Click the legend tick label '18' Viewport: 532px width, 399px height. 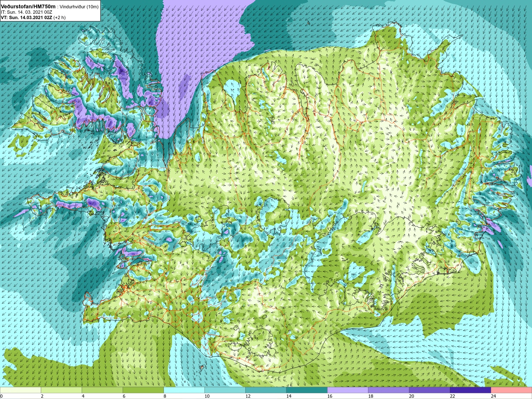pyautogui.click(x=370, y=396)
